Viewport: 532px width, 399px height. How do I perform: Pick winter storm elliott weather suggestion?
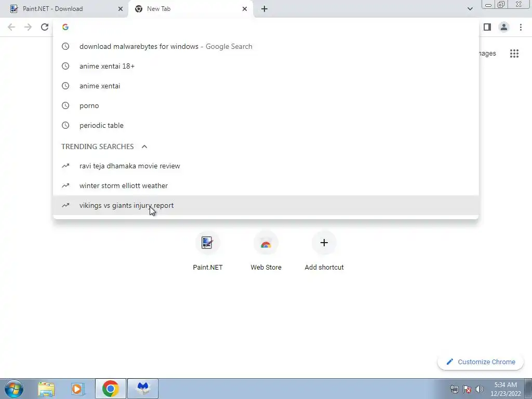(265, 185)
